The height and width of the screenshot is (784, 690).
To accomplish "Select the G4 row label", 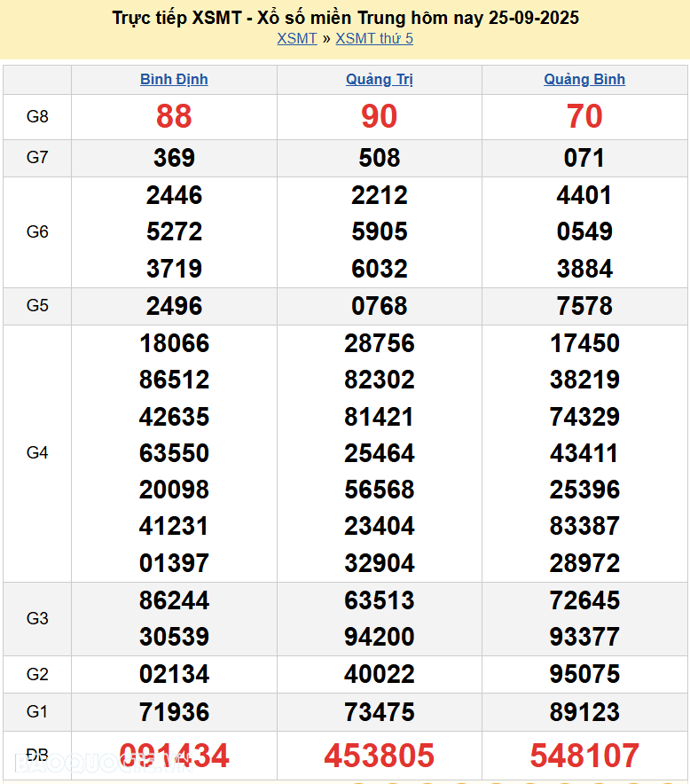I will (37, 453).
